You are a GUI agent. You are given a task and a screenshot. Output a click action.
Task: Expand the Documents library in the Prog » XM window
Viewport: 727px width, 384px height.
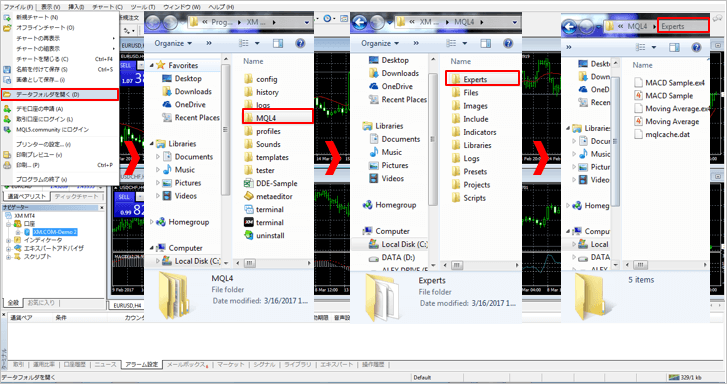[x=158, y=157]
